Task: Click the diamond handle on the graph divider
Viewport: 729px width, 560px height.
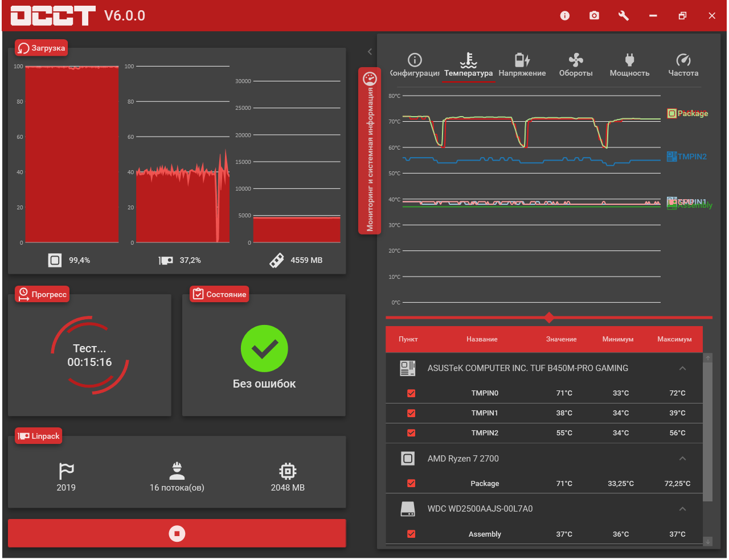Action: (549, 317)
